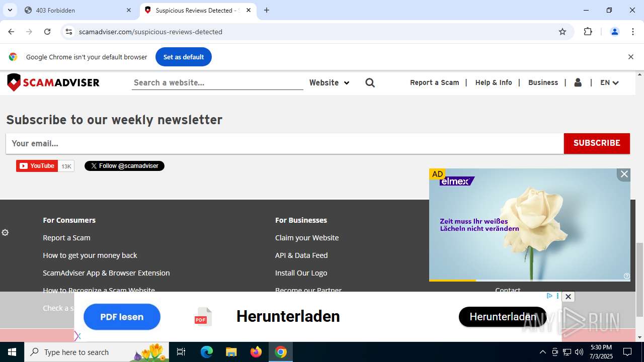
Task: Reload the page
Action: tap(47, 32)
